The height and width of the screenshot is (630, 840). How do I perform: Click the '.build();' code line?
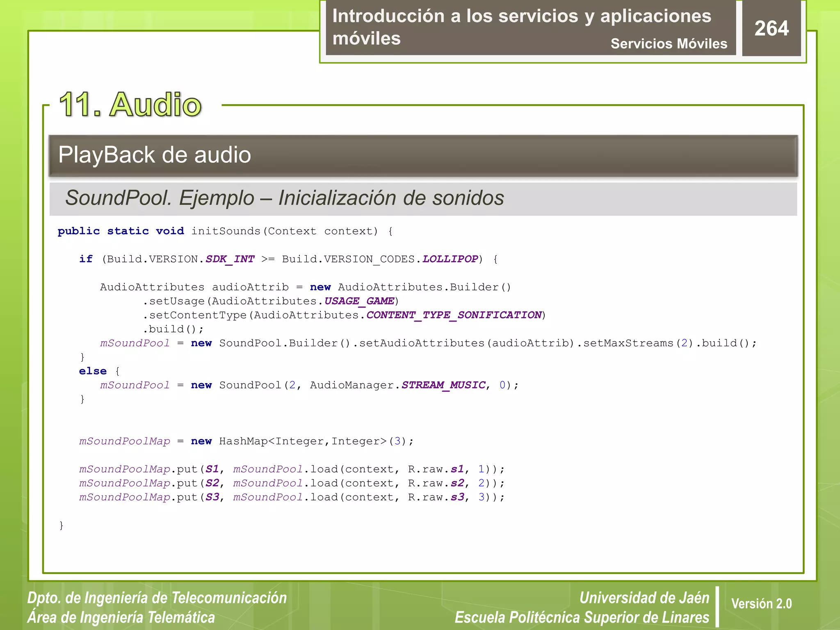pyautogui.click(x=173, y=329)
